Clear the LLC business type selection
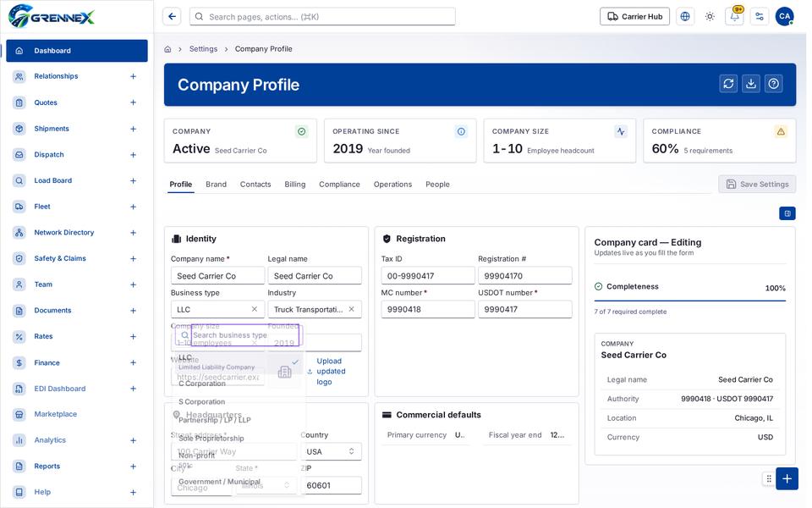 [x=255, y=310]
